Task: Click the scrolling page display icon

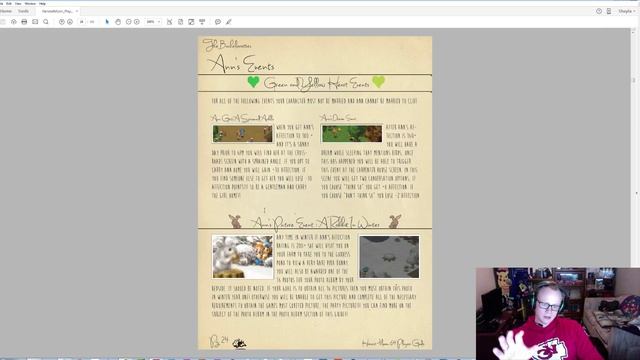Action: [180, 22]
